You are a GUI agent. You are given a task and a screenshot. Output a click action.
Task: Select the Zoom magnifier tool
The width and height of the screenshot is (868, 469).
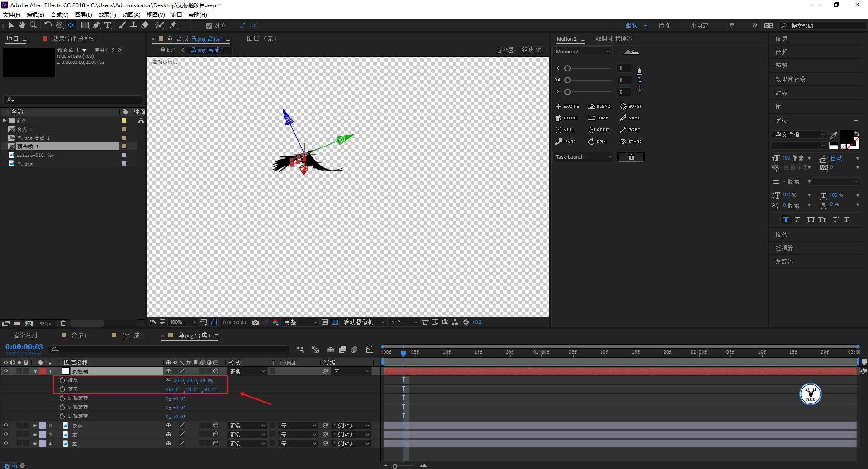tap(33, 25)
